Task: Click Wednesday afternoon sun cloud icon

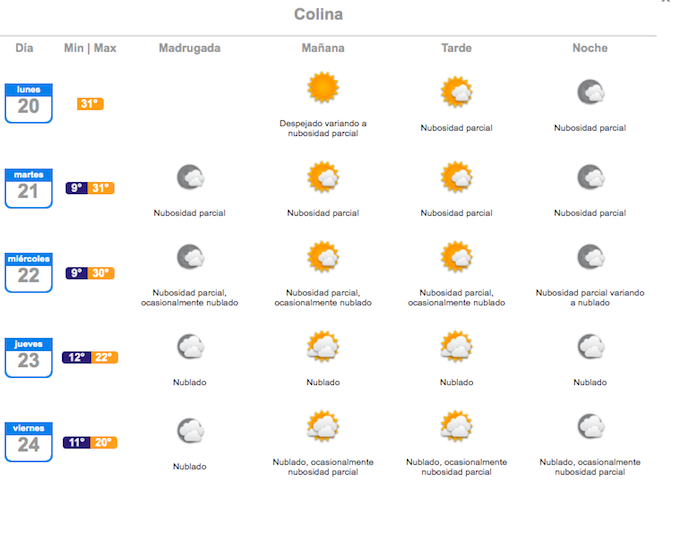Action: tap(456, 257)
